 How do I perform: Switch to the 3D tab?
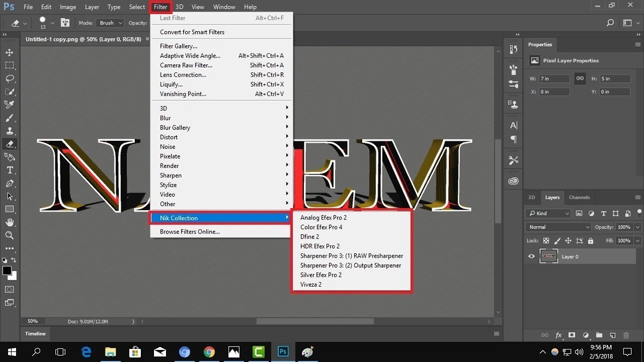[531, 198]
